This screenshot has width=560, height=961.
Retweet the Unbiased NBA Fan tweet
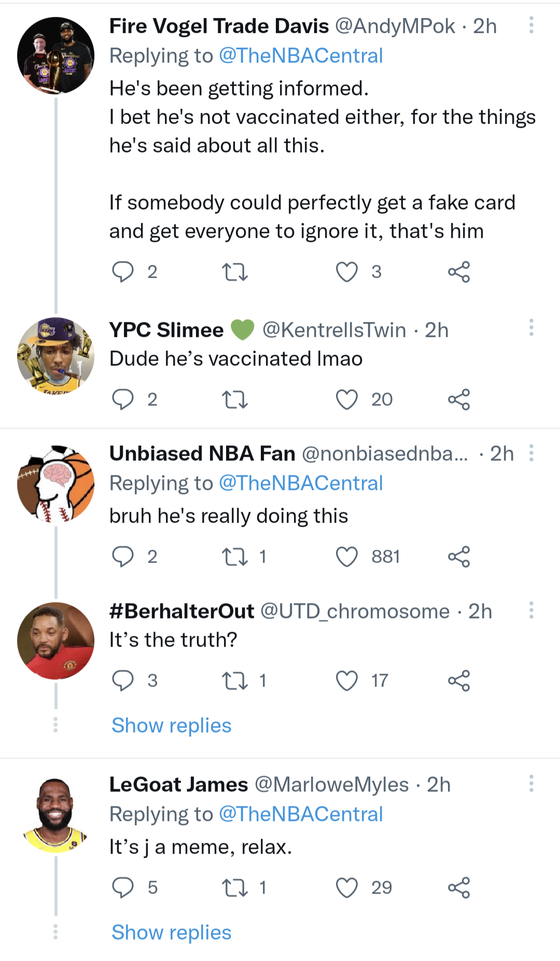coord(234,557)
